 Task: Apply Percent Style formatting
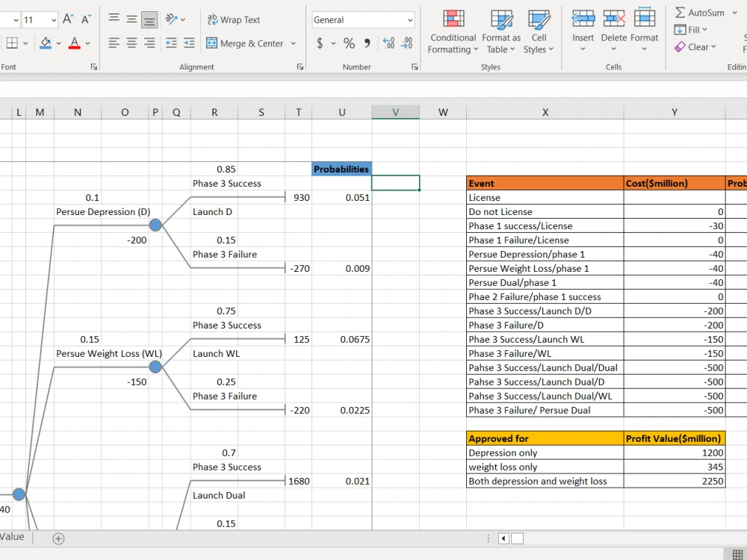pos(348,43)
